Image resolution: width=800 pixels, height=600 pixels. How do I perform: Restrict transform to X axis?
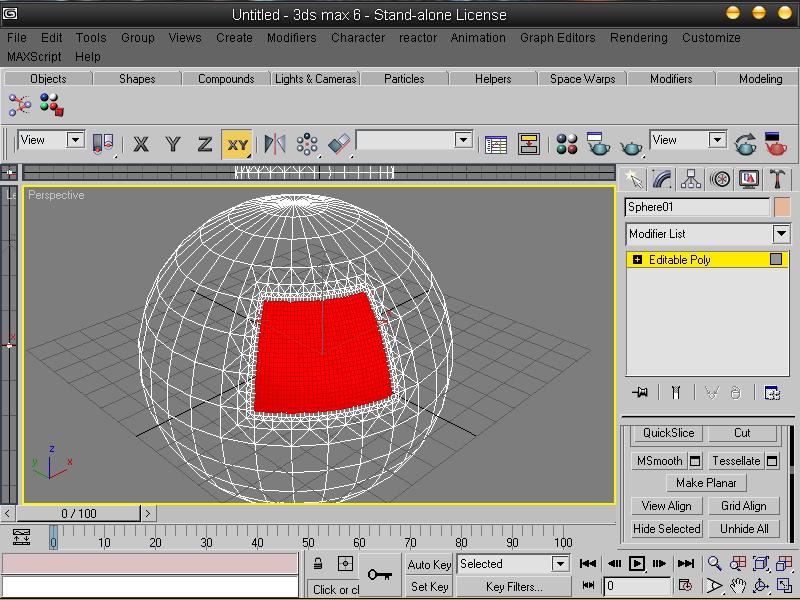click(x=141, y=144)
